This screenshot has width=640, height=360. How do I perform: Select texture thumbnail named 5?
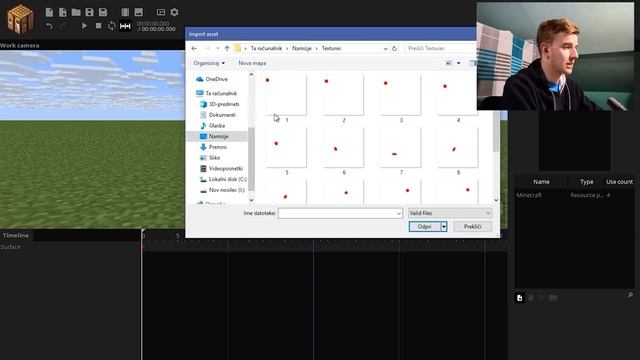tap(286, 151)
